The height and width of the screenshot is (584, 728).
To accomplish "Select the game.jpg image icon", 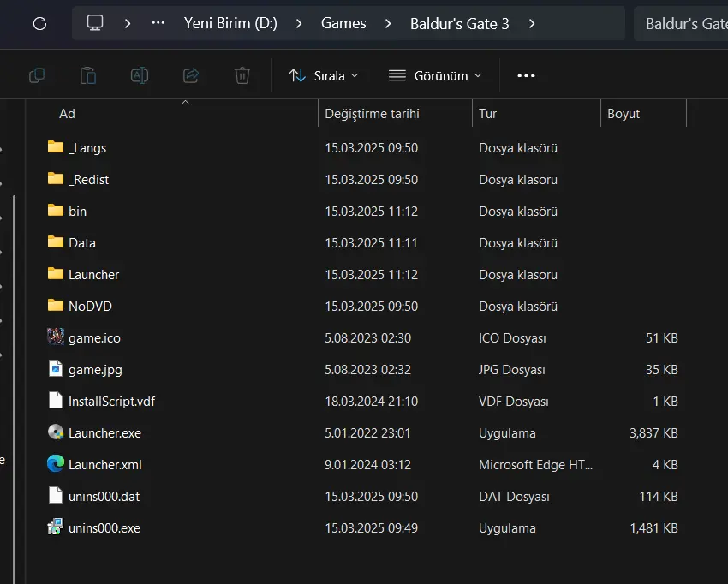I will pos(56,368).
